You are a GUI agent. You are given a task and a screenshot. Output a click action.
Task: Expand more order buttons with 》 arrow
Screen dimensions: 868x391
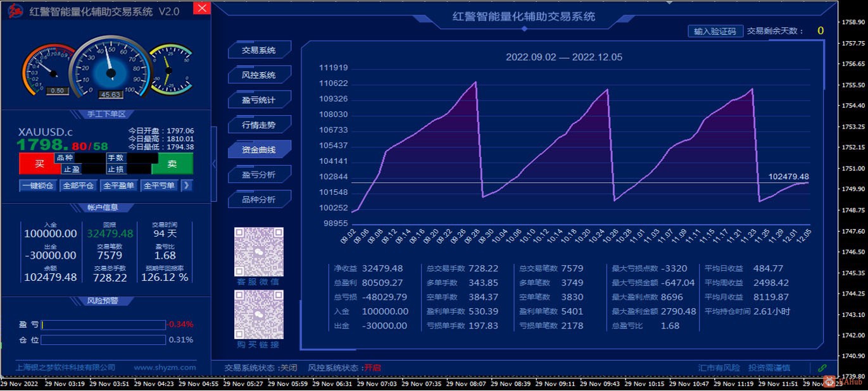[x=187, y=185]
